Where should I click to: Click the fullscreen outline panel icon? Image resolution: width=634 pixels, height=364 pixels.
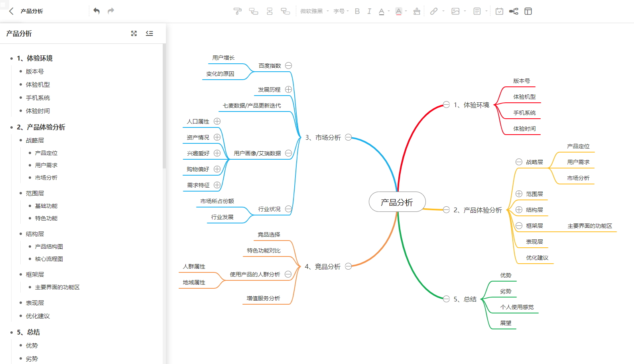pos(134,33)
